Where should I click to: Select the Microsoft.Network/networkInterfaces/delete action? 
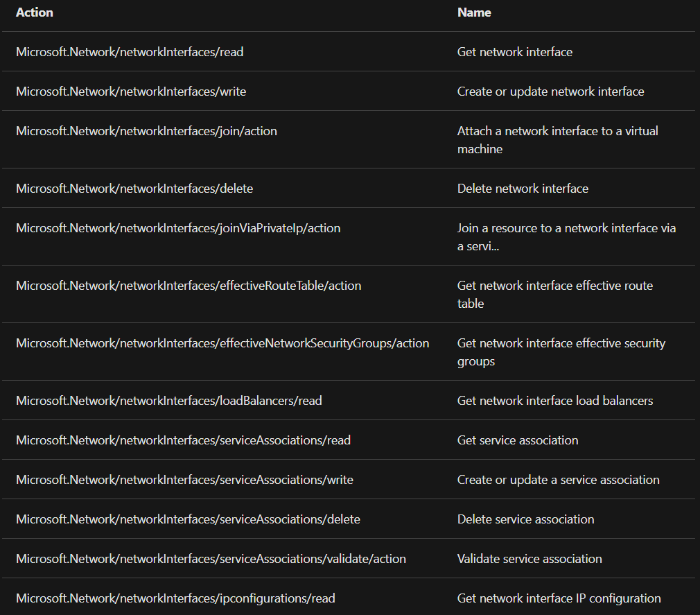coord(134,189)
